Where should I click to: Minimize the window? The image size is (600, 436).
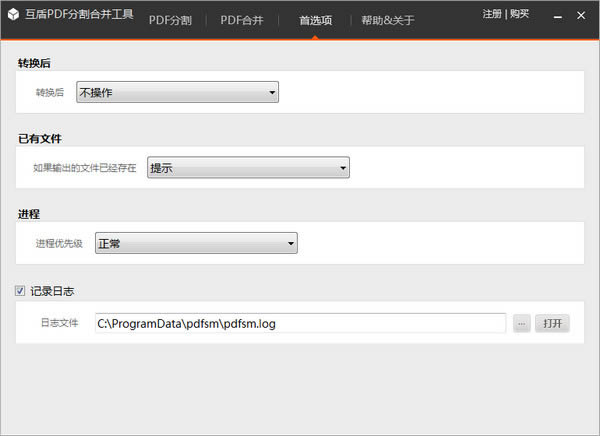pos(558,16)
